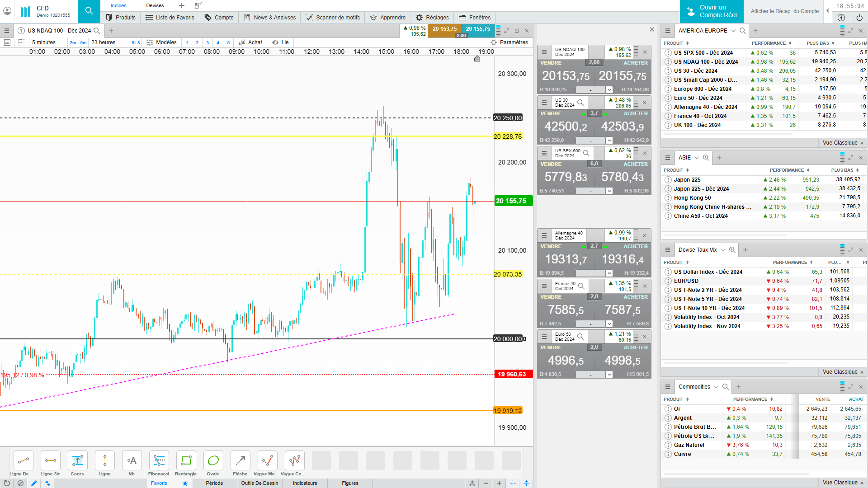This screenshot has width=868, height=488.
Task: Choose the Ovale drawing tool
Action: click(213, 461)
